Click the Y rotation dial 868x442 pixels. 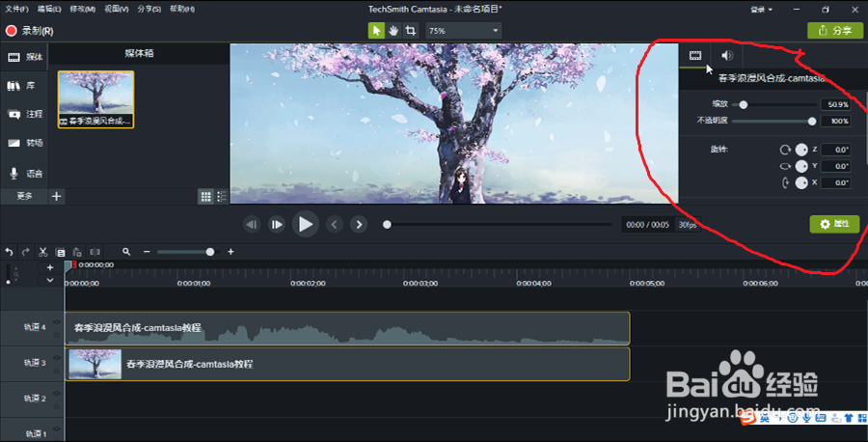pyautogui.click(x=801, y=166)
